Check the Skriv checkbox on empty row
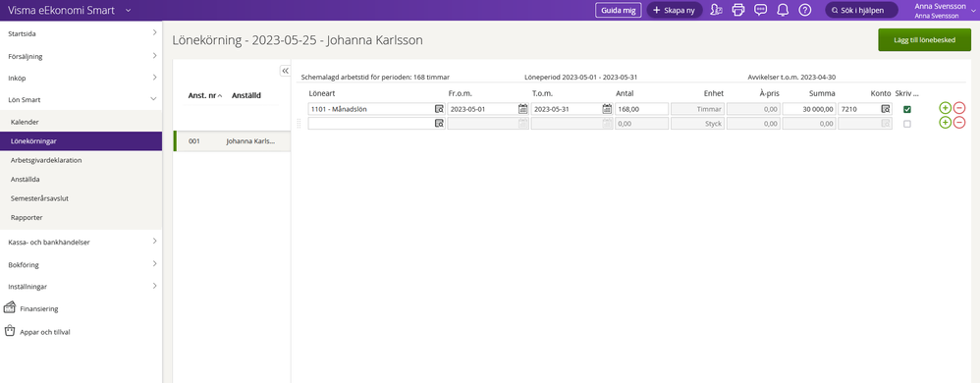This screenshot has width=980, height=383. pos(907,124)
